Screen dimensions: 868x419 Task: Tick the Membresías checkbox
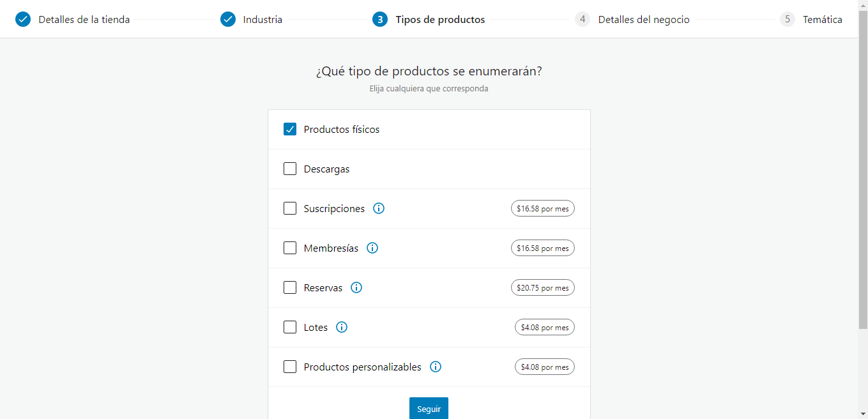[x=290, y=248]
